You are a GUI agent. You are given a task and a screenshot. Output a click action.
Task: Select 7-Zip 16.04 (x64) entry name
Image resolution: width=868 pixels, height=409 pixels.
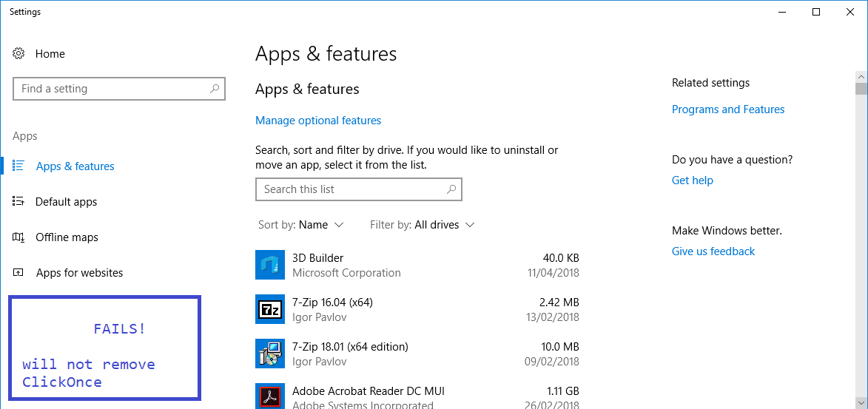(333, 302)
